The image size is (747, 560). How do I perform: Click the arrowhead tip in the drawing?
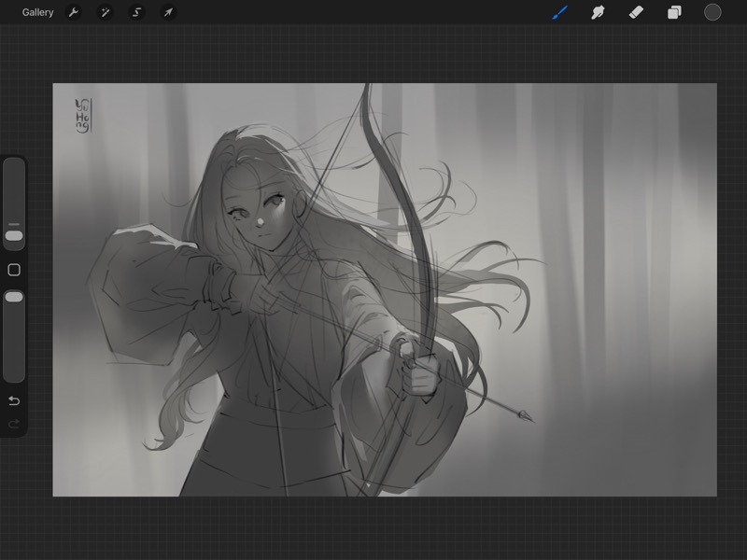(x=527, y=415)
